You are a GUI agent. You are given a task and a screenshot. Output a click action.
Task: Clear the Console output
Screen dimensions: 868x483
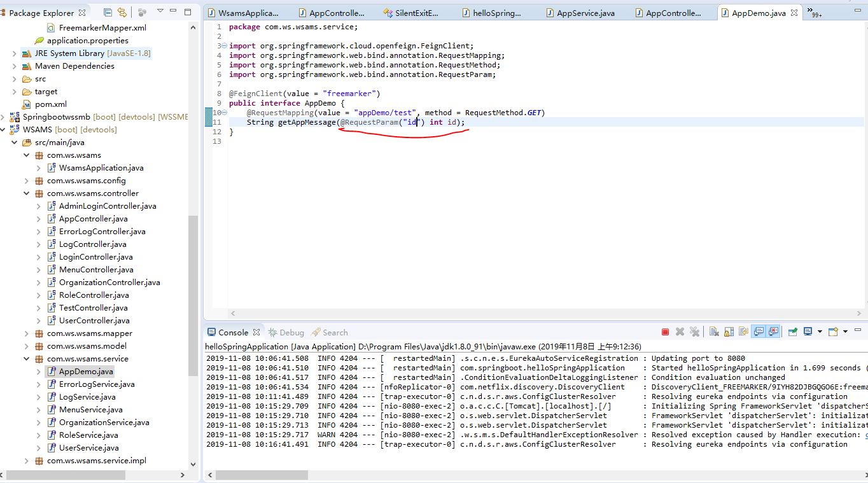click(714, 331)
